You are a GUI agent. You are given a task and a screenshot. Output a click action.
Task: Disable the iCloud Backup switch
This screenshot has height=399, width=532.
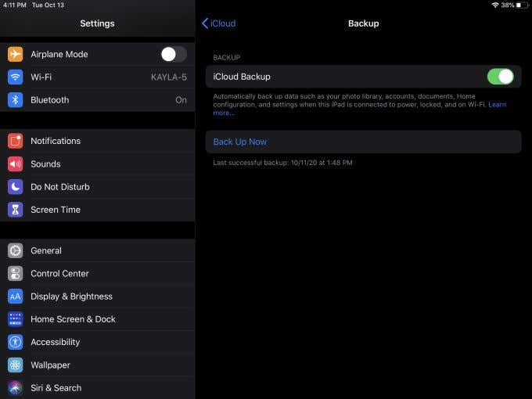click(501, 77)
